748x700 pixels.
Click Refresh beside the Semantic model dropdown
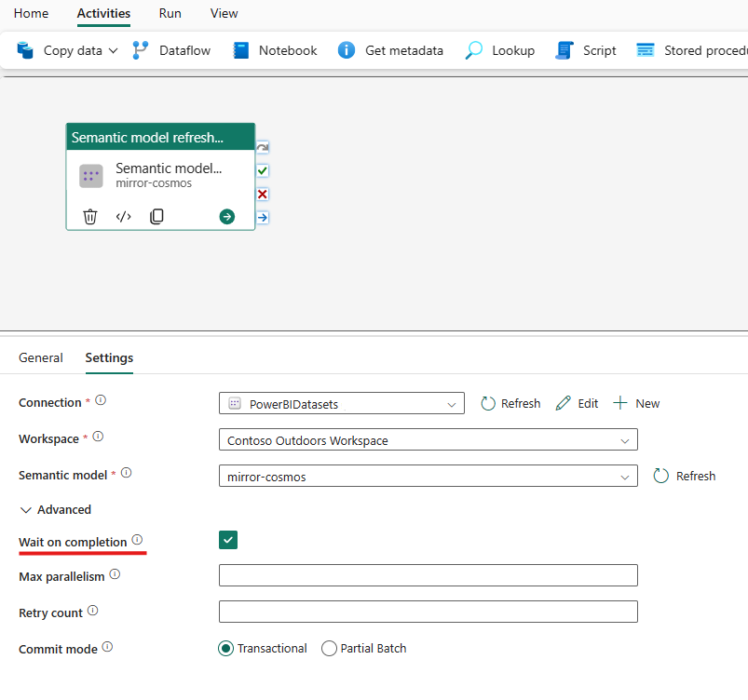click(x=685, y=476)
